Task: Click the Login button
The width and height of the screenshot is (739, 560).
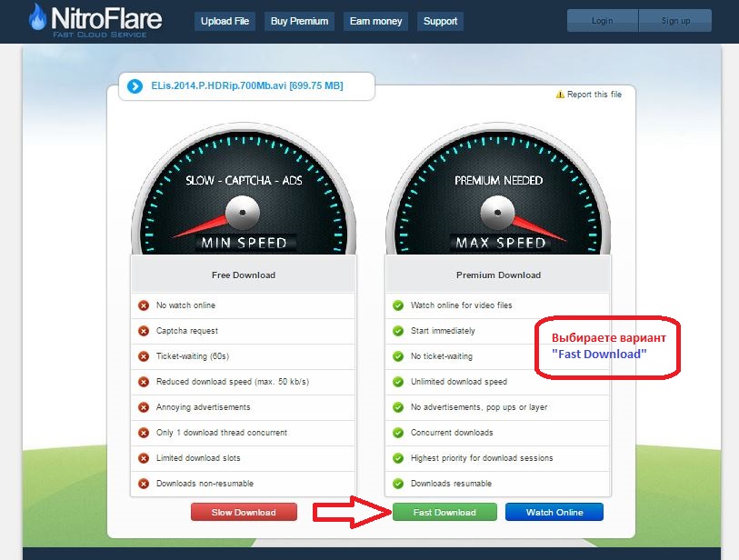Action: click(603, 21)
